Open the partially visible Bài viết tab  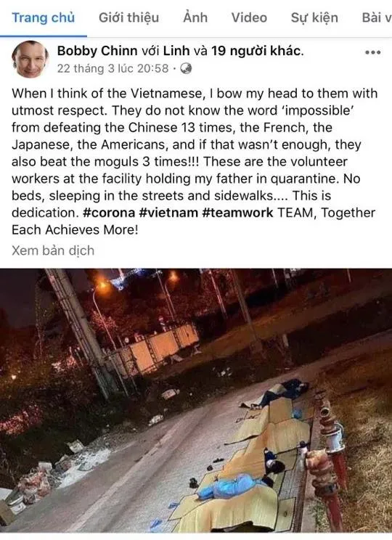[x=377, y=18]
